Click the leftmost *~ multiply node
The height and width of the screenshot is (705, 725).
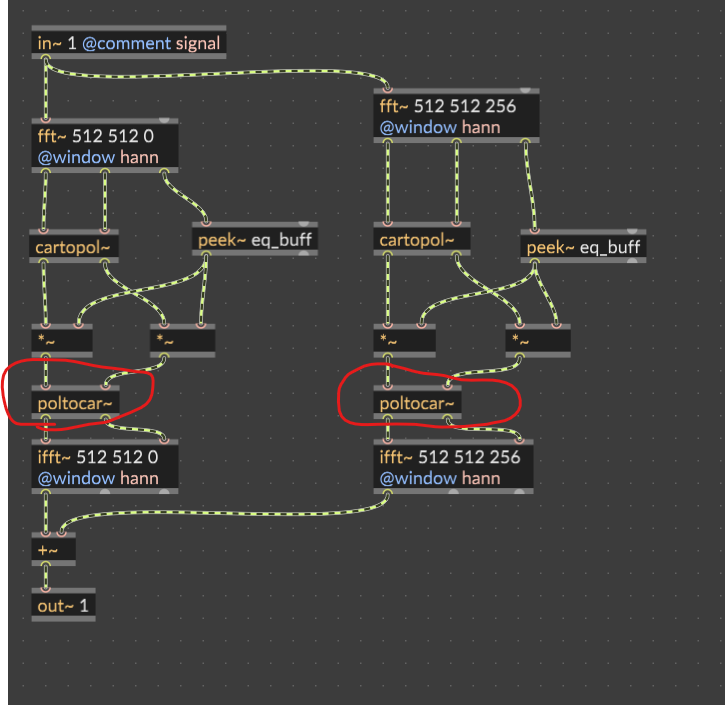62,341
